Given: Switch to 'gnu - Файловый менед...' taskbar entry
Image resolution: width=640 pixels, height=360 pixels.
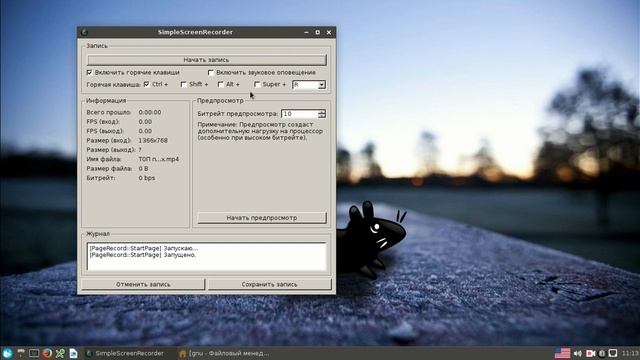Looking at the screenshot, I should [x=224, y=353].
